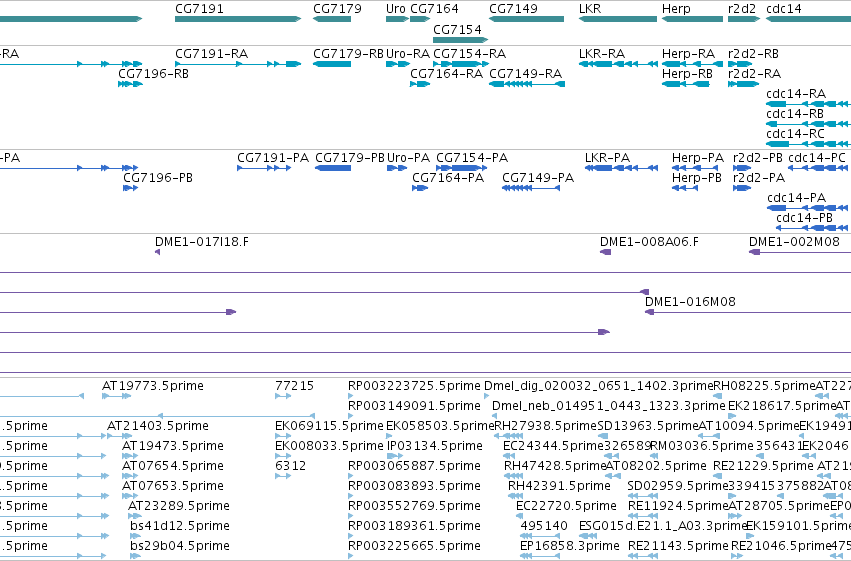This screenshot has height=561, width=851.
Task: Open the DME1-002M08 BAC label
Action: pos(794,242)
